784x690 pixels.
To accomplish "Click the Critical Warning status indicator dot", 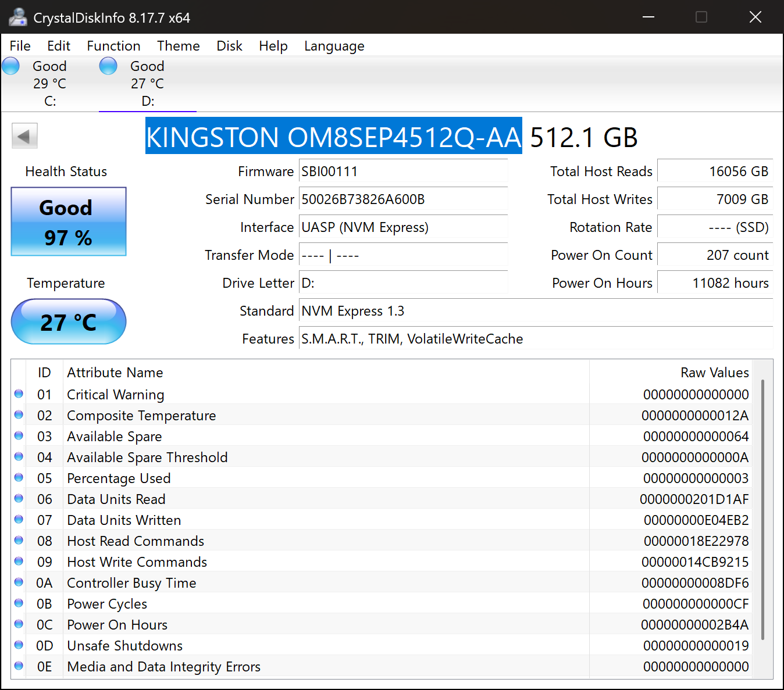I will [19, 394].
